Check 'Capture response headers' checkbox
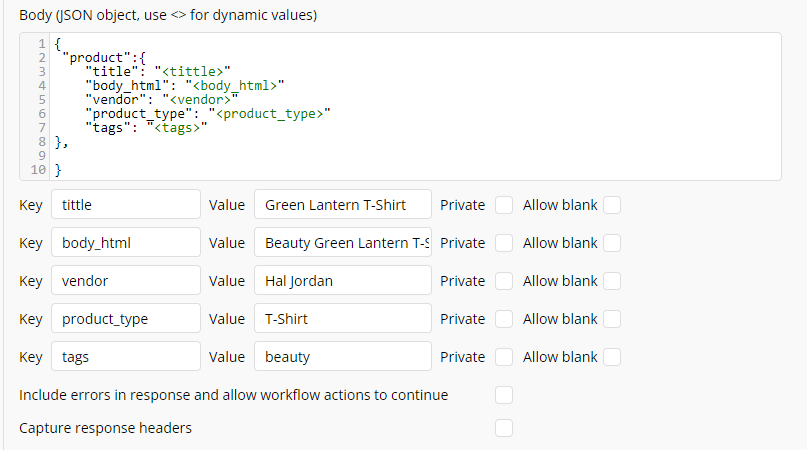 click(x=504, y=428)
